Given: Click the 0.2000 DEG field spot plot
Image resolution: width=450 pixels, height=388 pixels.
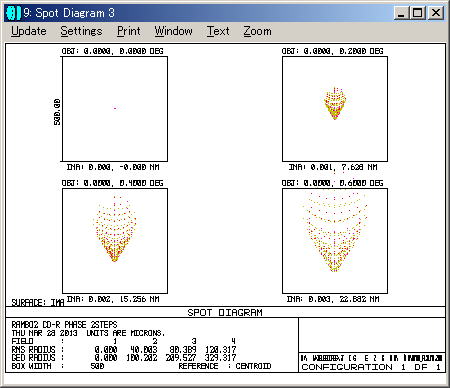Looking at the screenshot, I should pyautogui.click(x=335, y=109).
